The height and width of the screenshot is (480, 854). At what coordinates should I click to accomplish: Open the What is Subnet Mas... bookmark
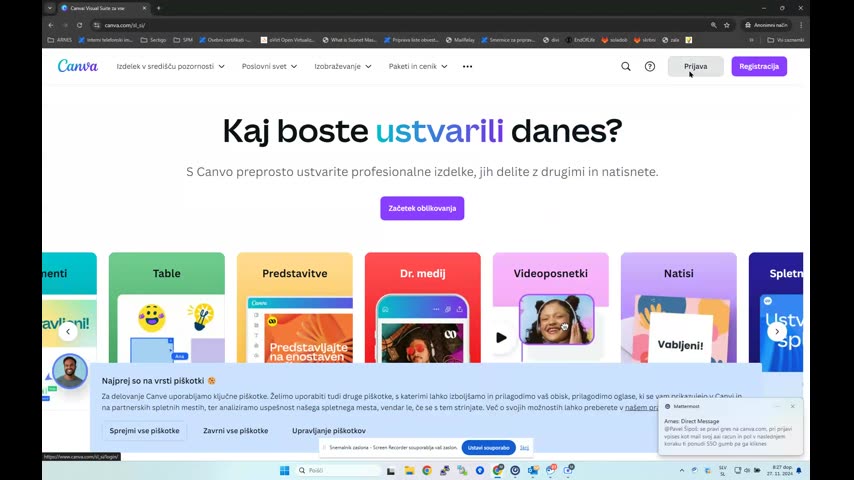point(349,40)
